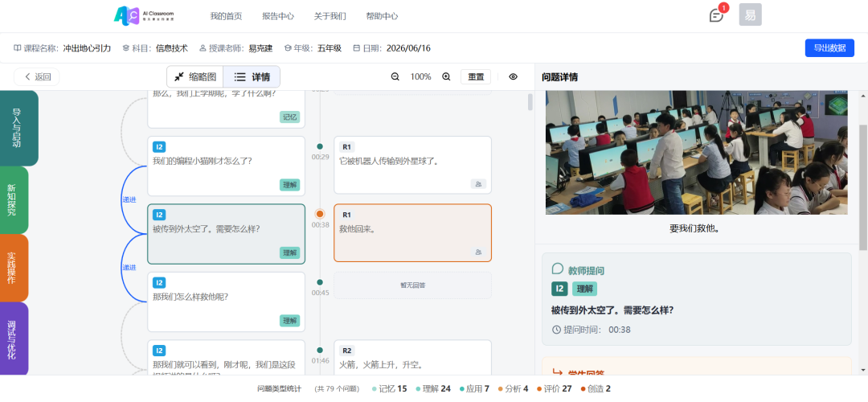Viewport: 868px width, 402px height.
Task: Click 理解 tag on 那我们怎么样救他呢 card
Action: 289,321
